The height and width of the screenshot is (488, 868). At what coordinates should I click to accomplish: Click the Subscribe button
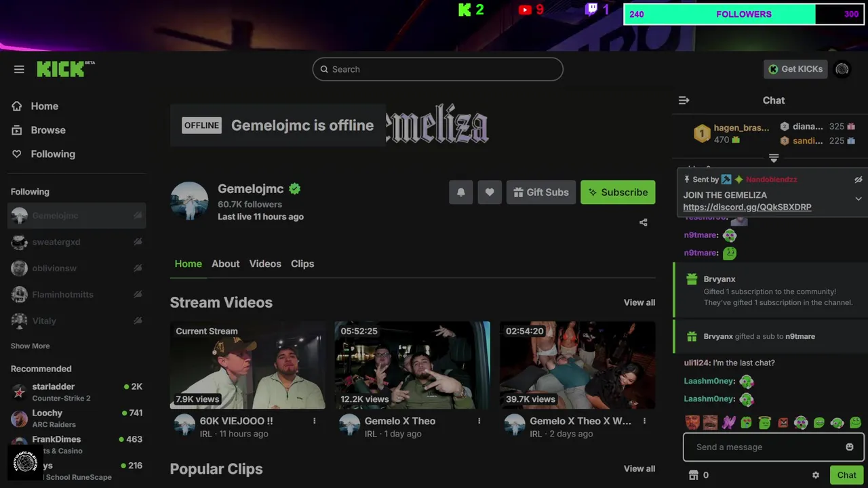click(618, 192)
